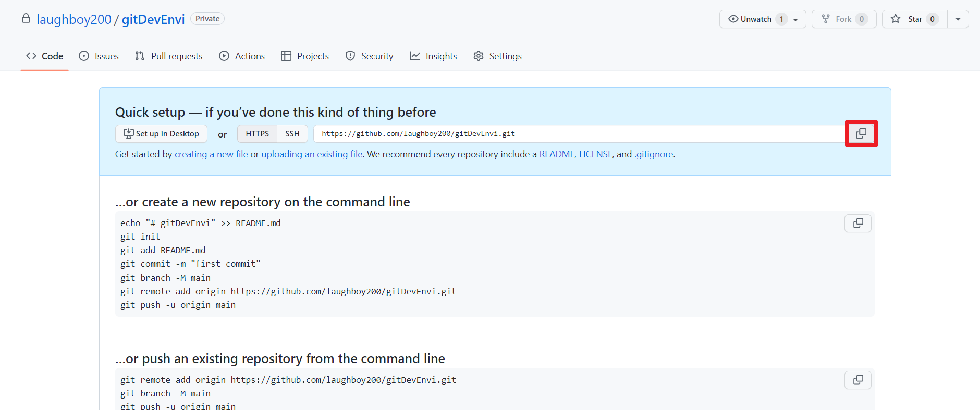Screen dimensions: 980x410
Task: Click the "or create a new repository" heading
Action: [263, 202]
